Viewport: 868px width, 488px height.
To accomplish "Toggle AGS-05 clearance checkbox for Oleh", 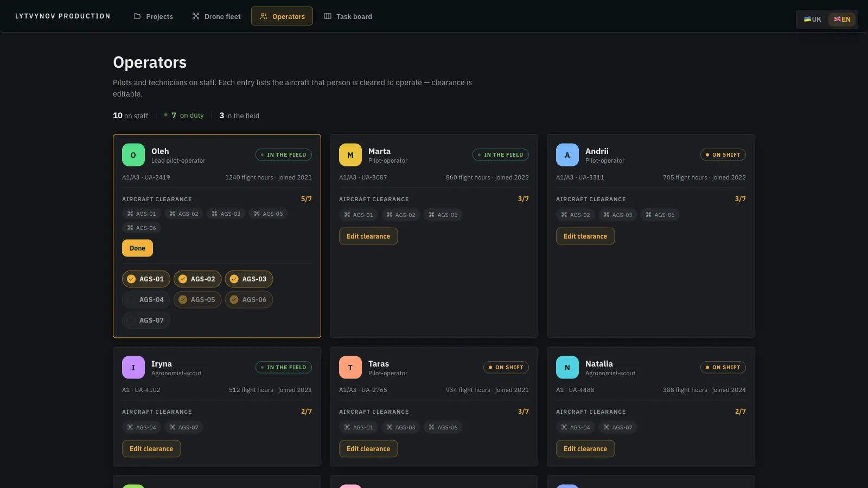I will click(197, 300).
